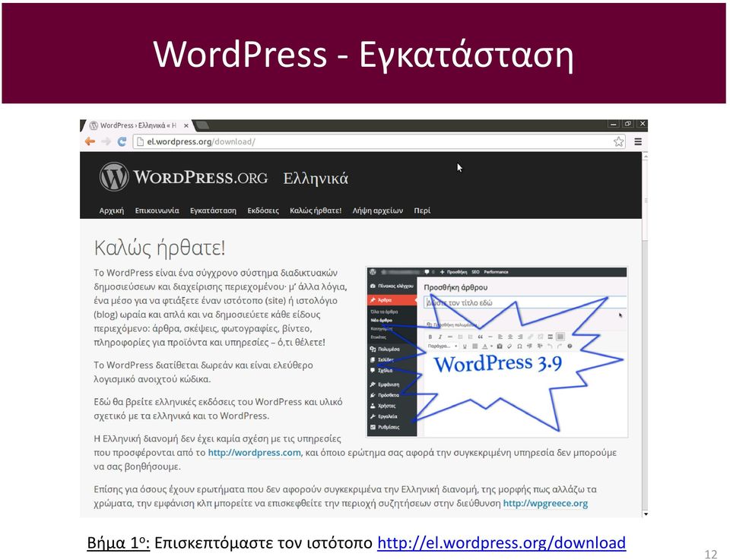Click the browser forward arrow
Image resolution: width=730 pixels, height=560 pixels.
(106, 141)
